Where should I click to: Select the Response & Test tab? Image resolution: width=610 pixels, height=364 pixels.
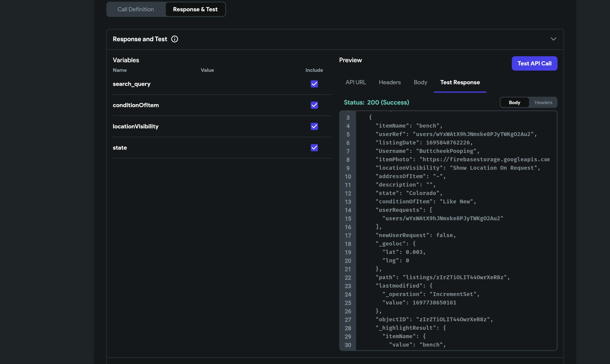click(195, 9)
